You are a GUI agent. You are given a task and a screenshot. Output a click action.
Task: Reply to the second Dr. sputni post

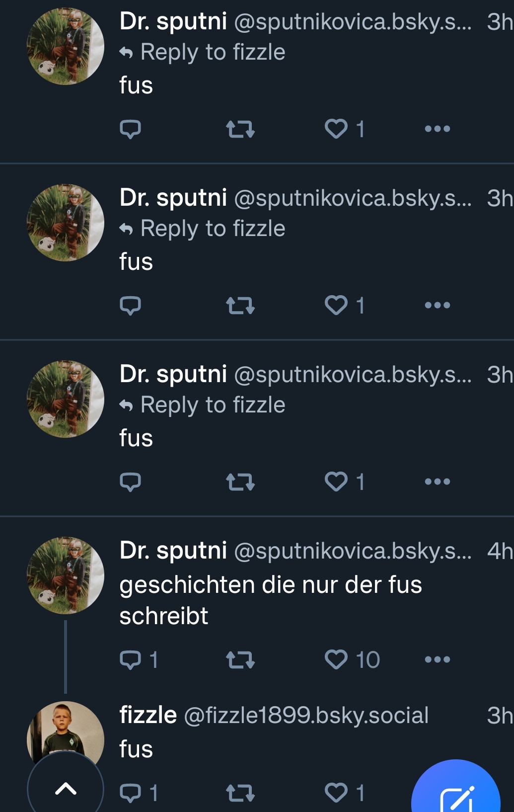pos(130,306)
